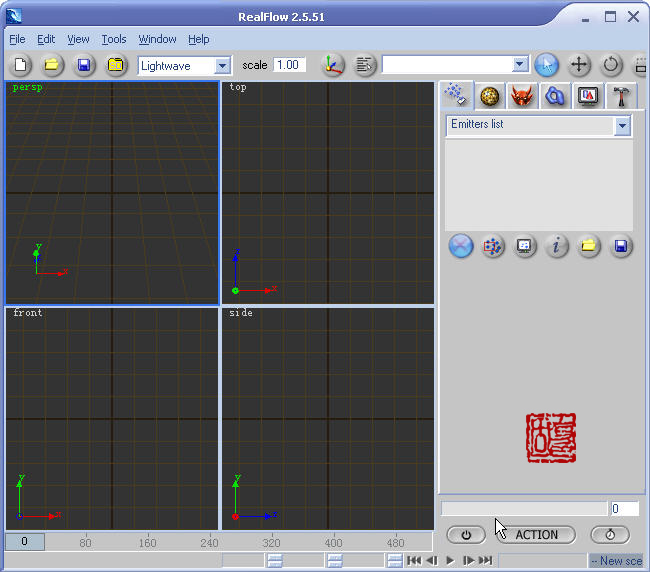Image resolution: width=650 pixels, height=572 pixels.
Task: Toggle the select arrow tool
Action: click(546, 65)
